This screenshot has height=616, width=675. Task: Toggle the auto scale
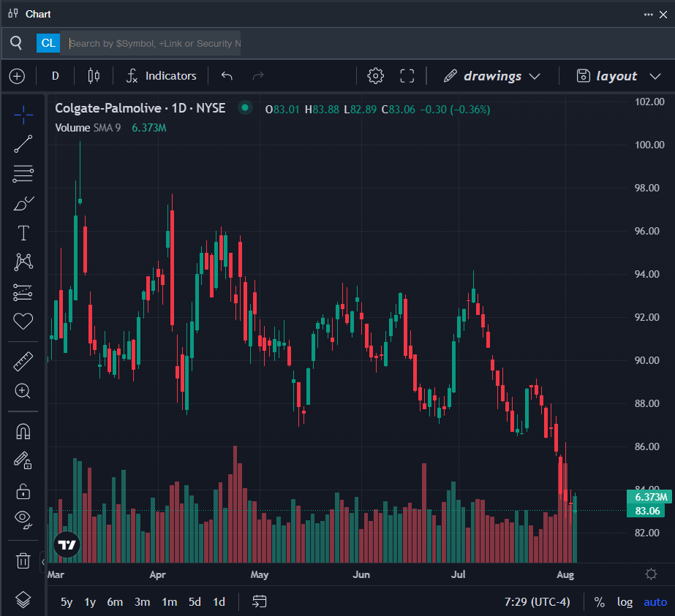click(x=655, y=602)
